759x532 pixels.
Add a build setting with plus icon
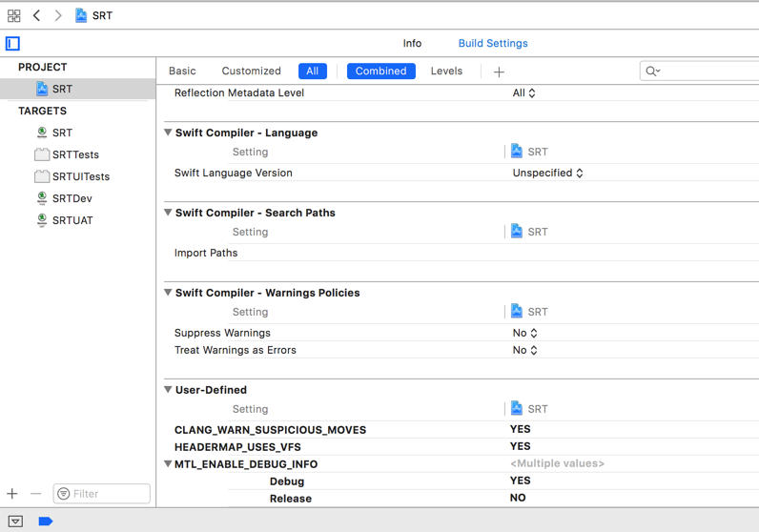[499, 72]
